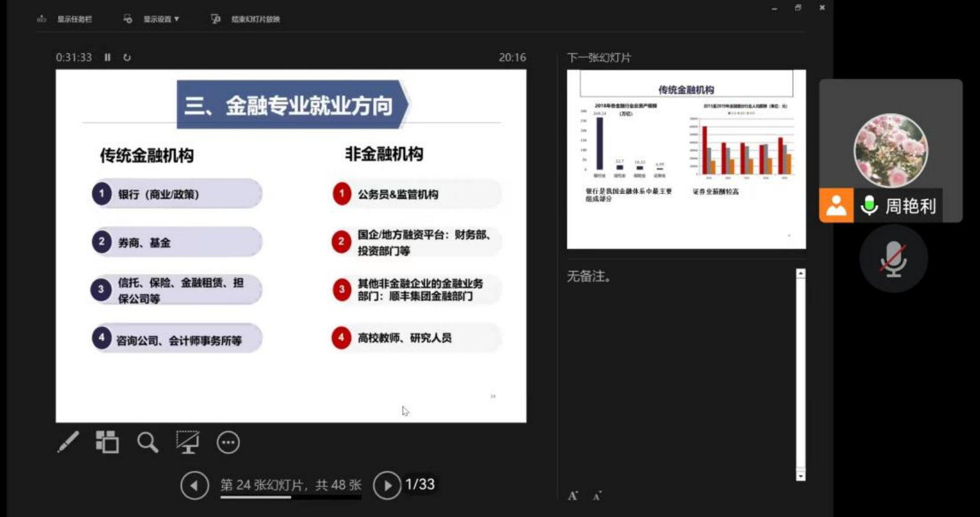980x517 pixels.
Task: Click the magnifier zoom into slide tool
Action: 147,442
